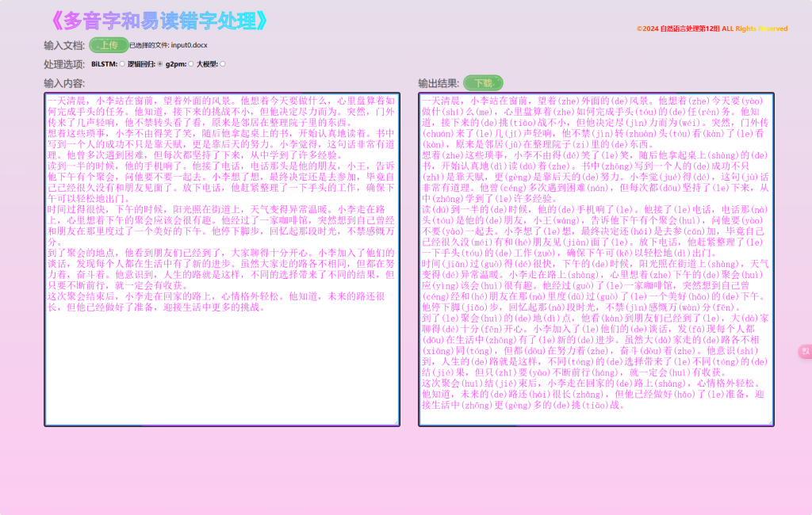This screenshot has width=812, height=515.
Task: Click the 输出结果 label
Action: pos(439,83)
